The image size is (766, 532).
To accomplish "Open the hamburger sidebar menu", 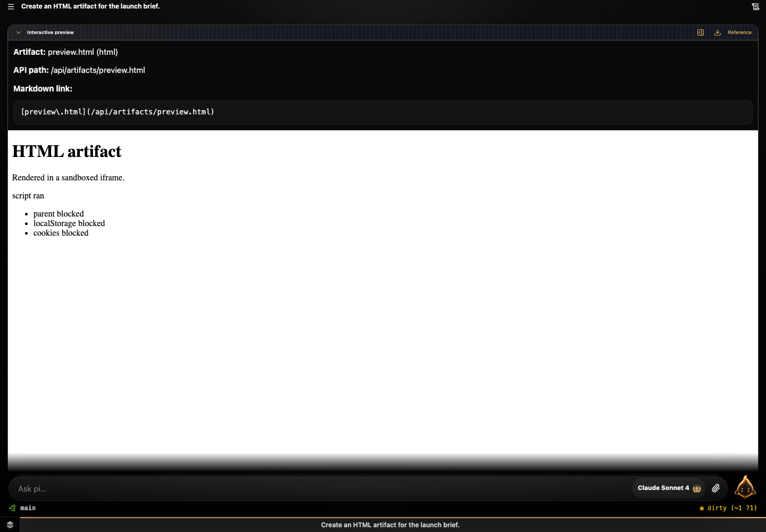I will [x=11, y=6].
